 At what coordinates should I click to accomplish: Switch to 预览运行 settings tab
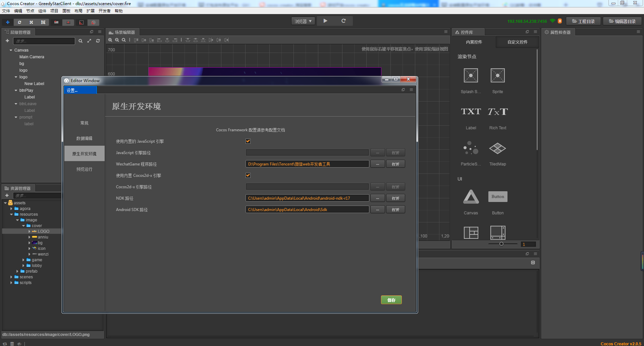[x=84, y=169]
